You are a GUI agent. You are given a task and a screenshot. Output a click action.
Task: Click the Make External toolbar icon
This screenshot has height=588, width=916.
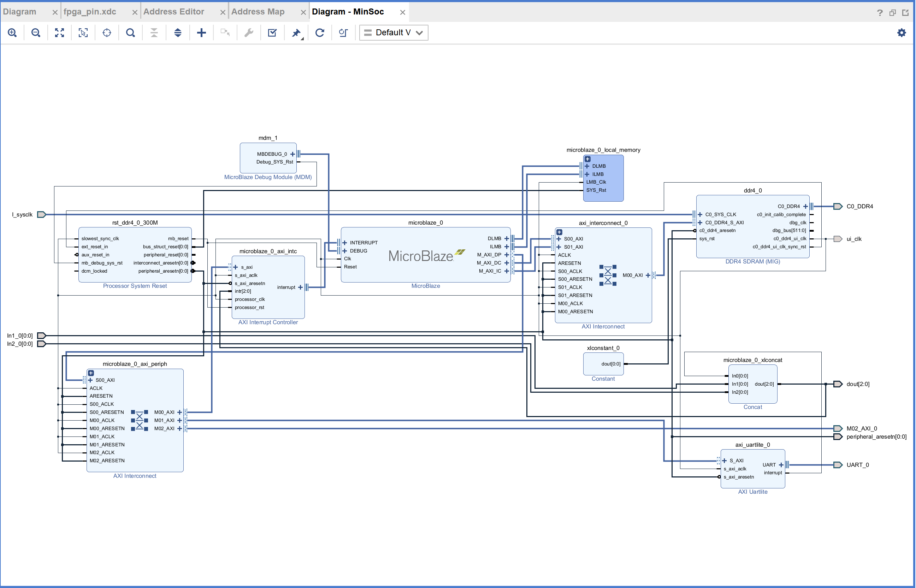point(225,33)
